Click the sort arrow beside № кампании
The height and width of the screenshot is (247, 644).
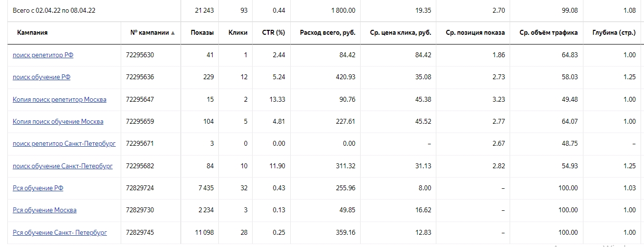pyautogui.click(x=172, y=33)
